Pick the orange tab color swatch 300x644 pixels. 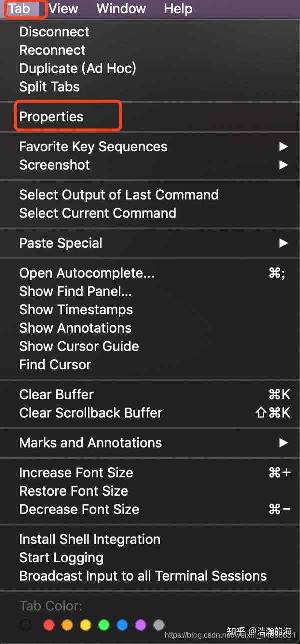pos(67,625)
